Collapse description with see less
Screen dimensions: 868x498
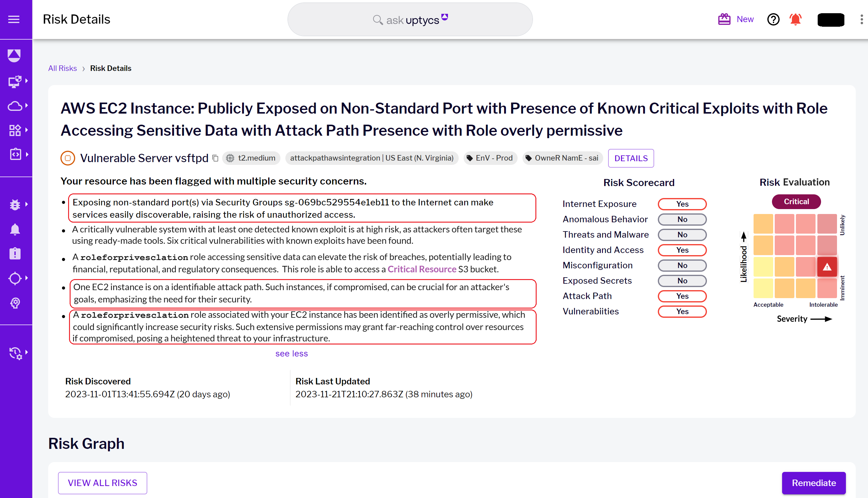(x=291, y=353)
